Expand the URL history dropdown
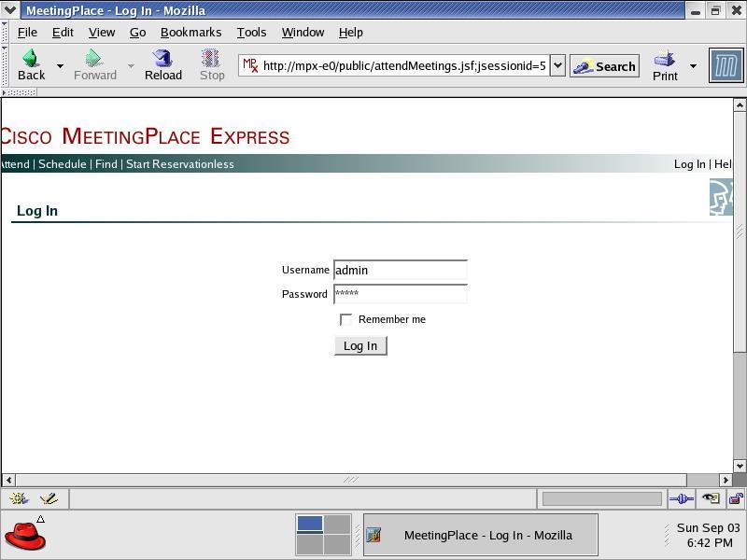747x560 pixels. (x=557, y=65)
